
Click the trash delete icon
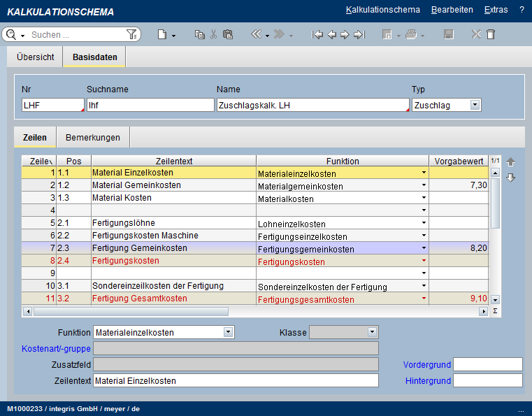(x=491, y=34)
